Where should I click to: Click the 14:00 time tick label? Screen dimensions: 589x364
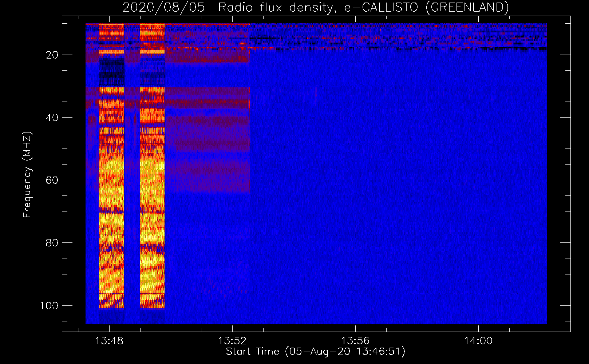pyautogui.click(x=478, y=341)
